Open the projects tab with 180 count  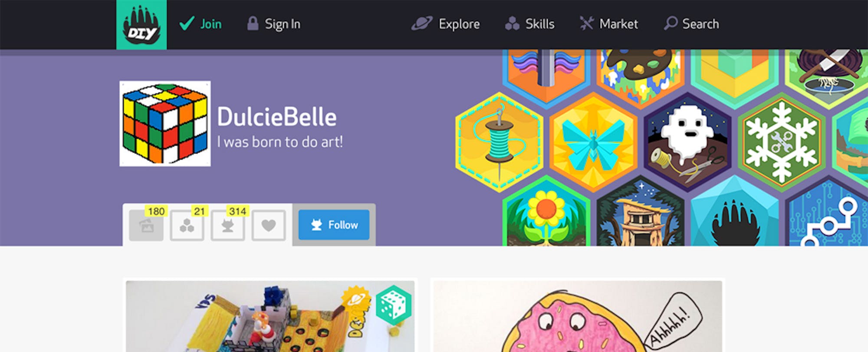point(147,225)
